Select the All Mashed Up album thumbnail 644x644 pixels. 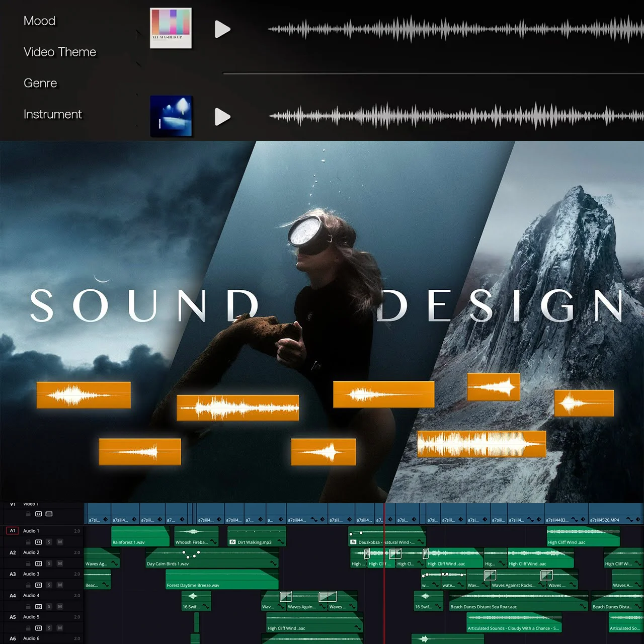click(171, 28)
